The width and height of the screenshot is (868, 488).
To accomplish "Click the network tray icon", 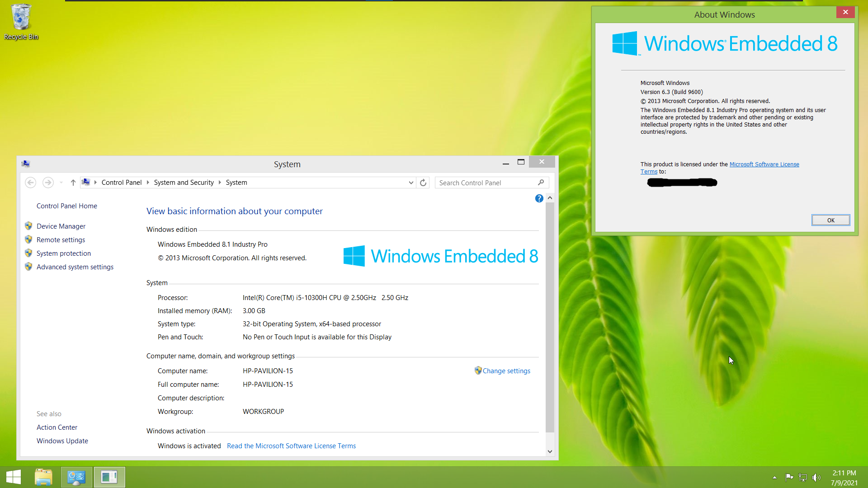I will pos(803,478).
